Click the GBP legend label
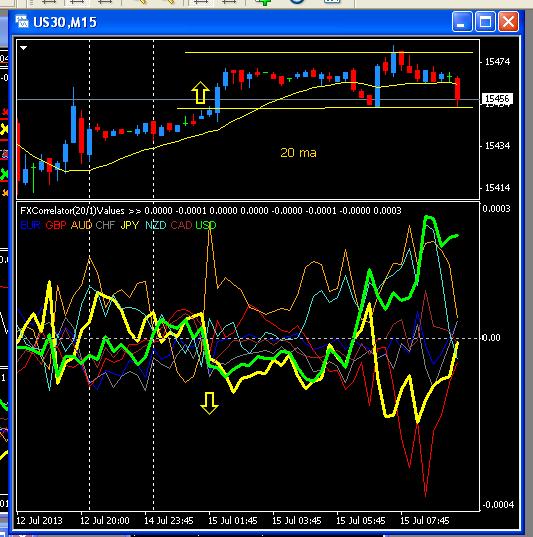Screen dimensions: 533x537 56,225
